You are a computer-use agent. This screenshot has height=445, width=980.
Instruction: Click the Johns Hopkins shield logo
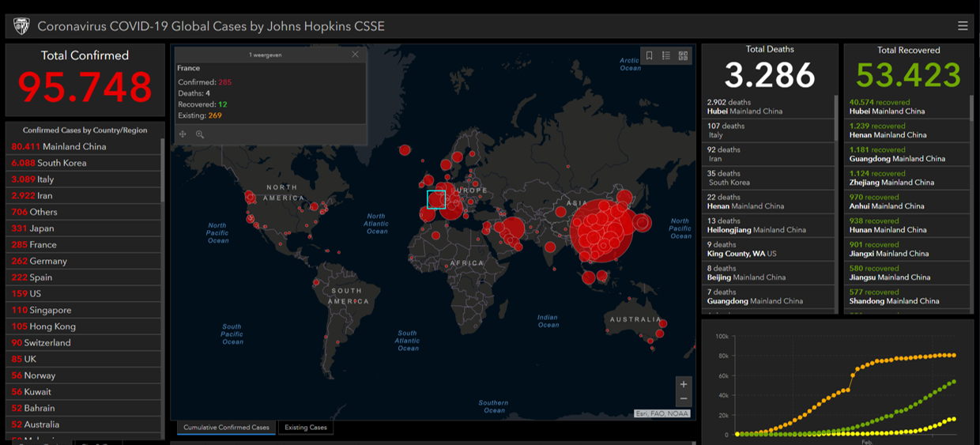(21, 26)
